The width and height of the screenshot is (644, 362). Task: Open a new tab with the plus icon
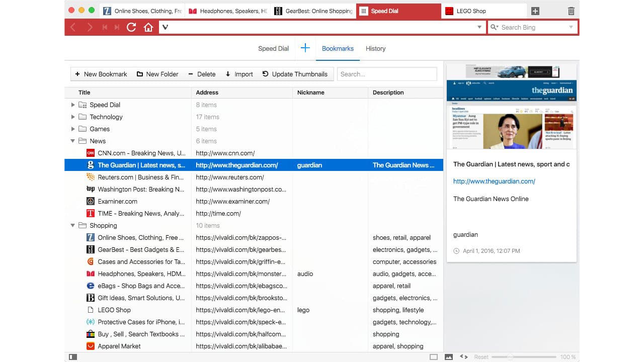point(535,10)
